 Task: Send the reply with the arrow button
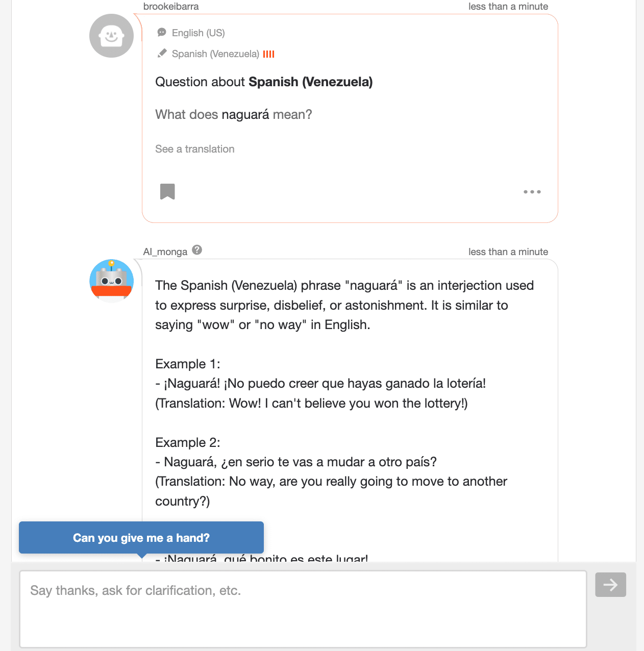(x=610, y=585)
